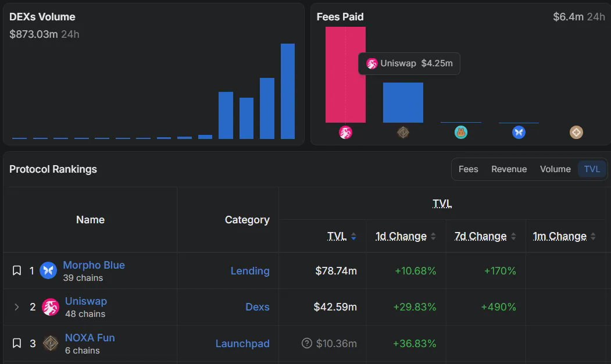Expand the Uniswap row chevron
The image size is (611, 364).
pyautogui.click(x=17, y=306)
